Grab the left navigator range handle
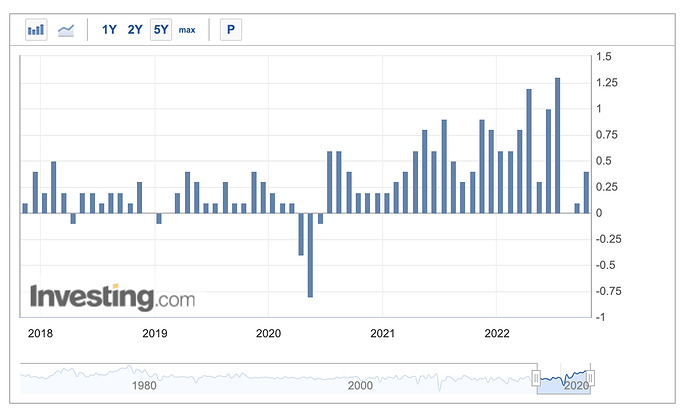This screenshot has width=690, height=415. [536, 377]
